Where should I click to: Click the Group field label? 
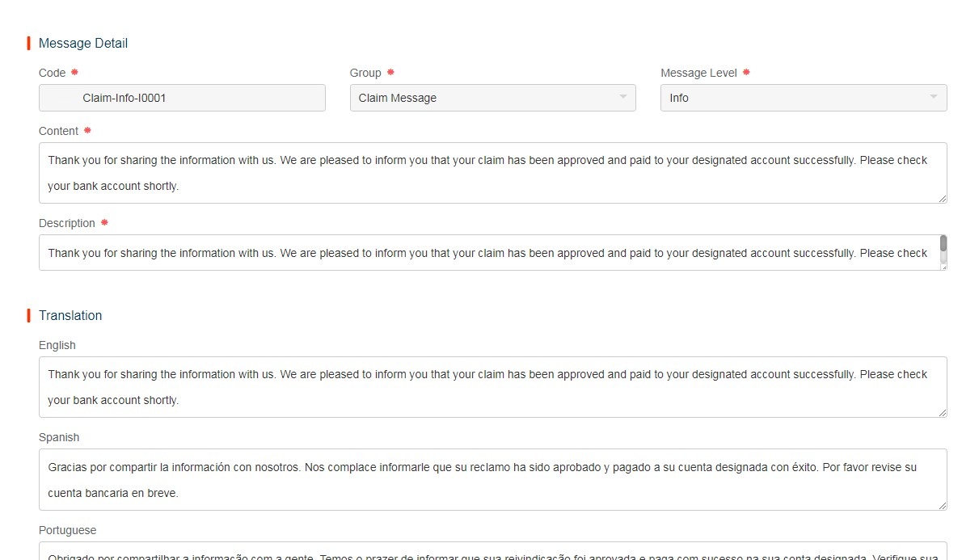(365, 73)
